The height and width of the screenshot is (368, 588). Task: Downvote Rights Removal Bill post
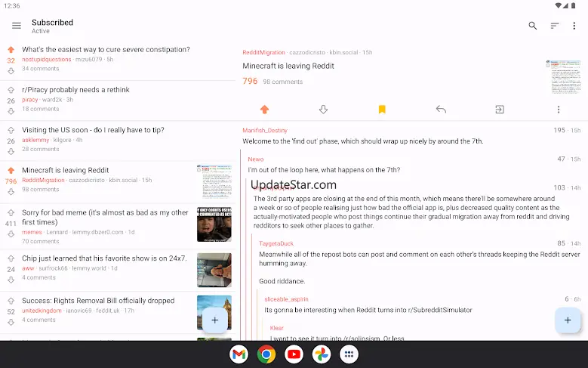(x=11, y=322)
